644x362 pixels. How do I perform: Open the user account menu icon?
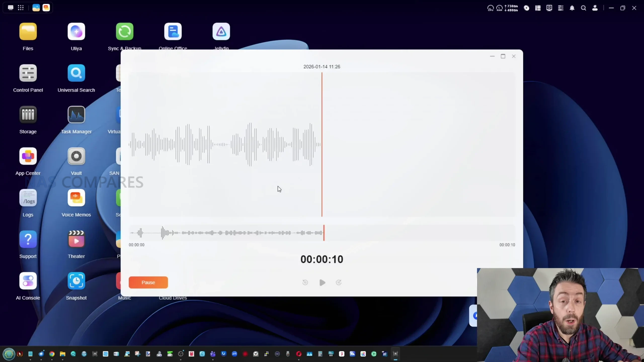click(x=595, y=8)
